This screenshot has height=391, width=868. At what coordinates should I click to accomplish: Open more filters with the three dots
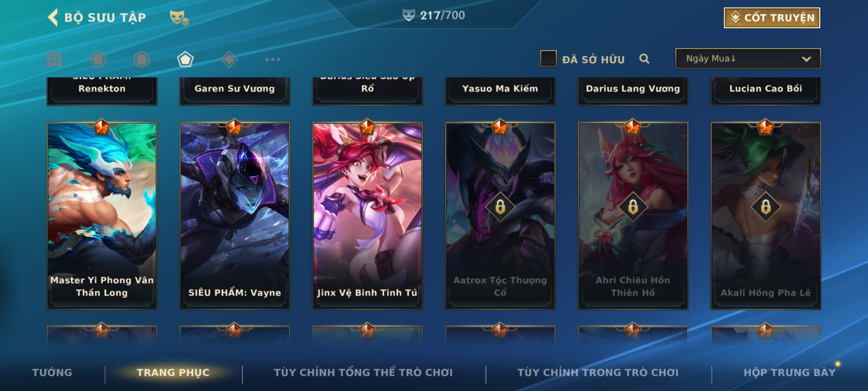point(273,59)
